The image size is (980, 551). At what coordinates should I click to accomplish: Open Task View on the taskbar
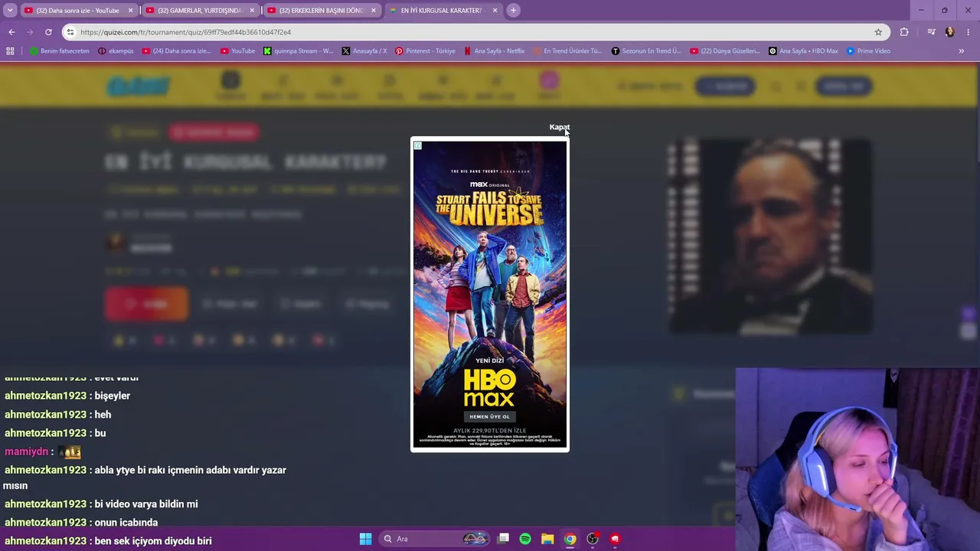point(503,539)
